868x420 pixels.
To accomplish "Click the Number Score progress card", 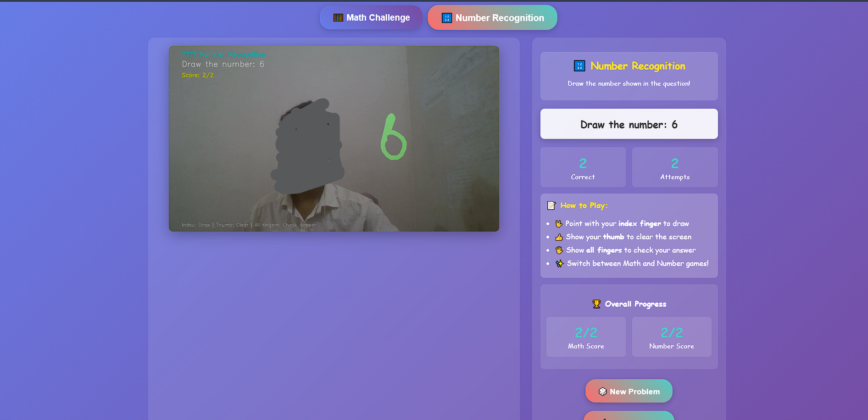I will click(x=671, y=337).
